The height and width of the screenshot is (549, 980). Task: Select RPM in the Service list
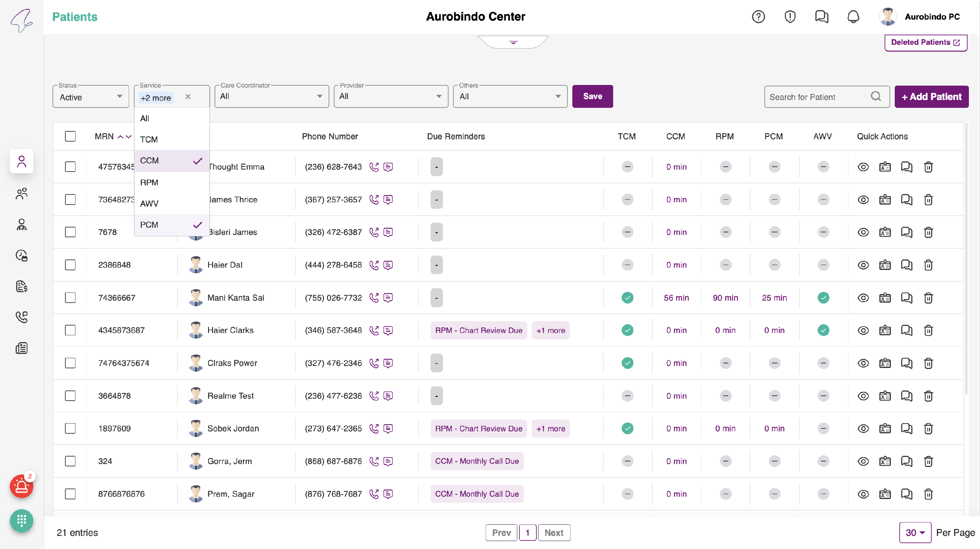pos(149,182)
